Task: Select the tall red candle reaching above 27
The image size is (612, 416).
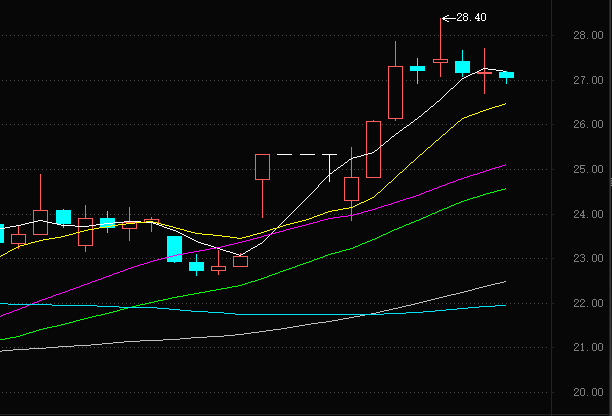Action: (395, 92)
